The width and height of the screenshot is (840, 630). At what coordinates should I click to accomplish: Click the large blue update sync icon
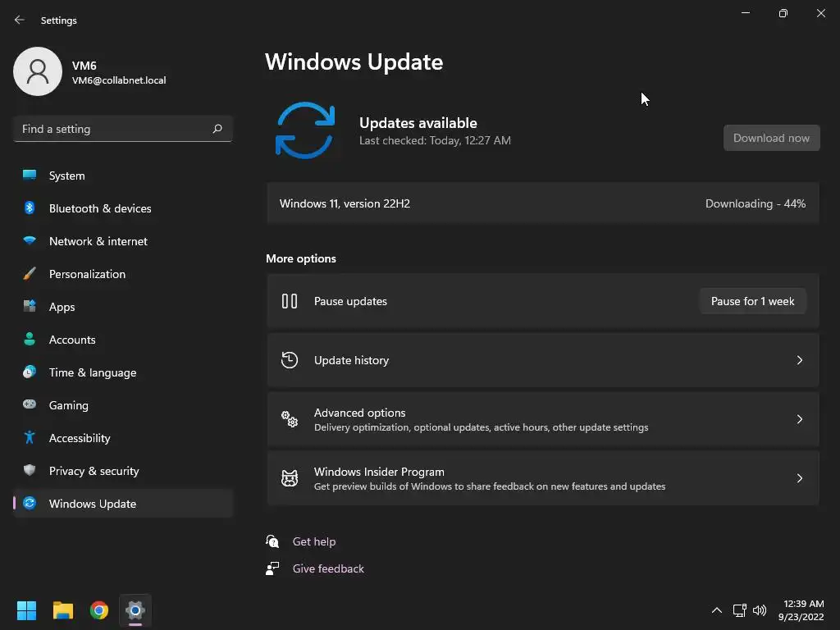point(305,130)
